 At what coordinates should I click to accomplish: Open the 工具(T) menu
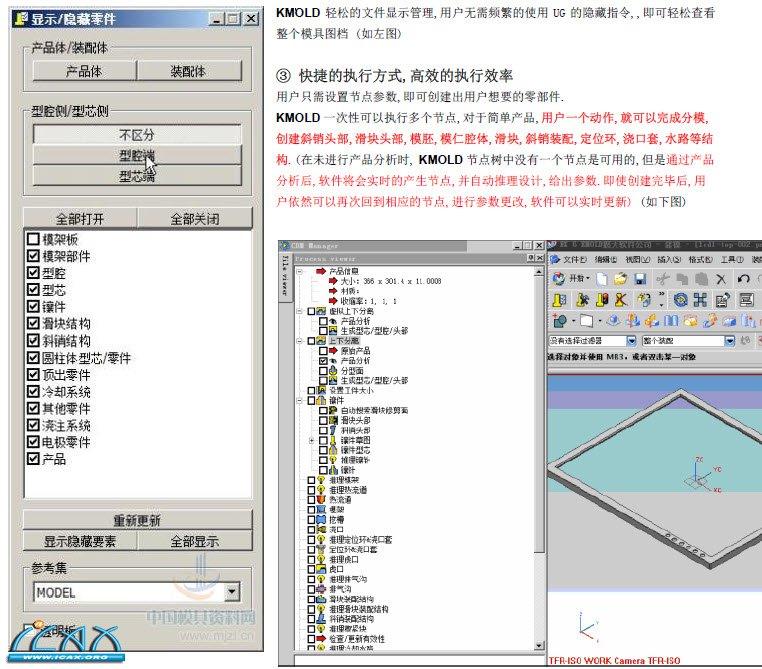[732, 259]
